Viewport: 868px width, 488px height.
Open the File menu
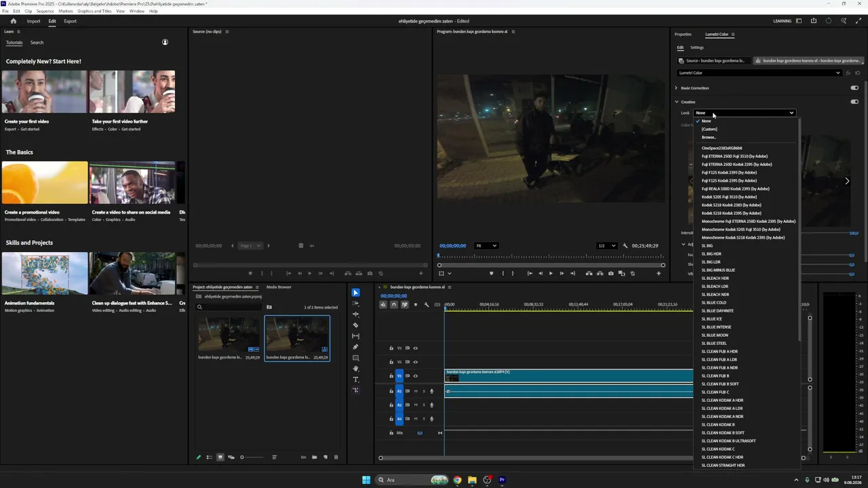[x=5, y=11]
